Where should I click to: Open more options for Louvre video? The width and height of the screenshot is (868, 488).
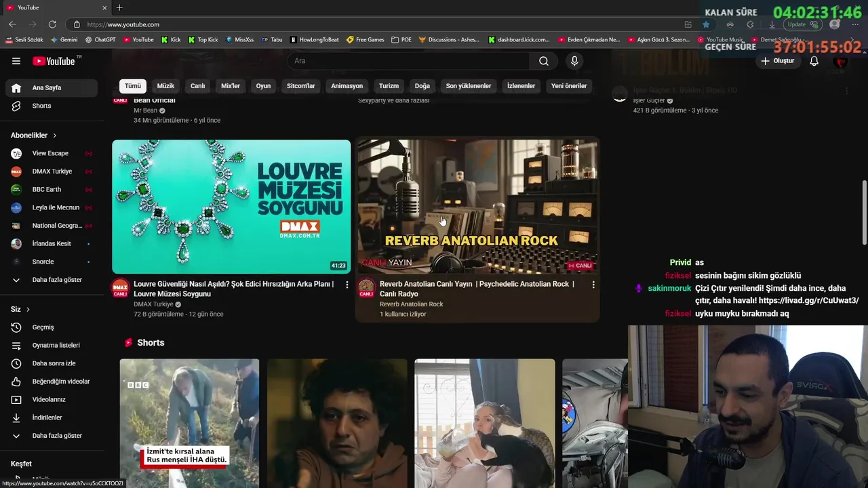pos(347,285)
